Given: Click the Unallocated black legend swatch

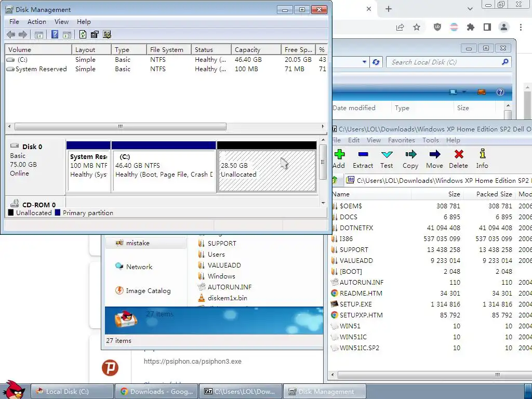Looking at the screenshot, I should (x=11, y=212).
